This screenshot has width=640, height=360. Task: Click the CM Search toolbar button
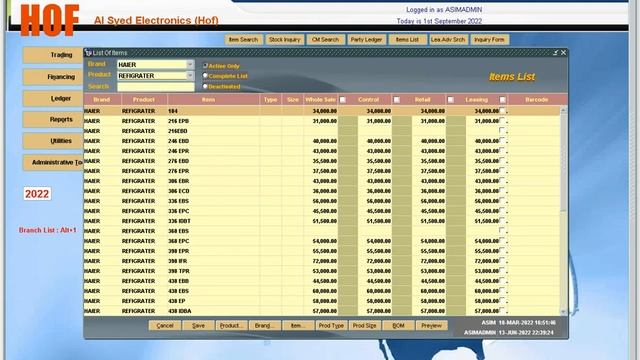pos(325,40)
